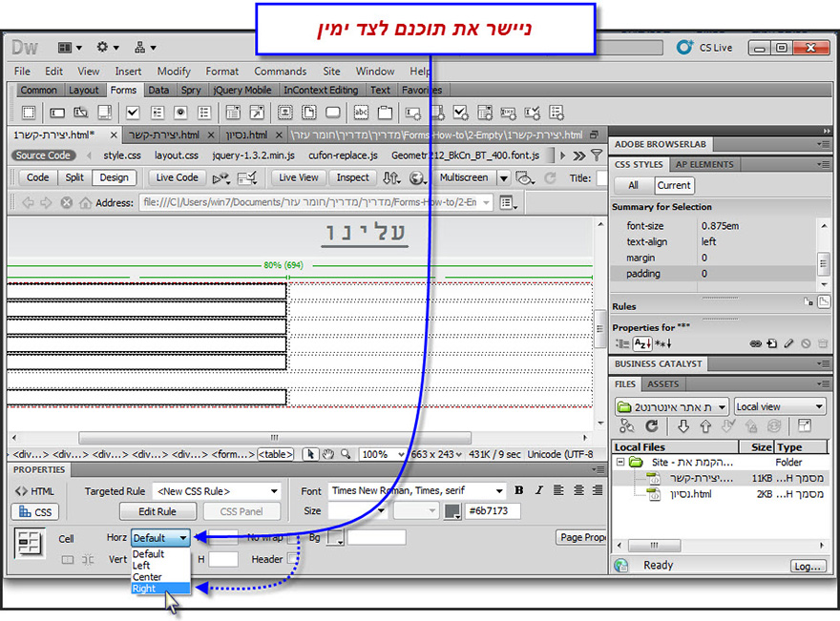Open the zoom 100% dropdown

(382, 454)
